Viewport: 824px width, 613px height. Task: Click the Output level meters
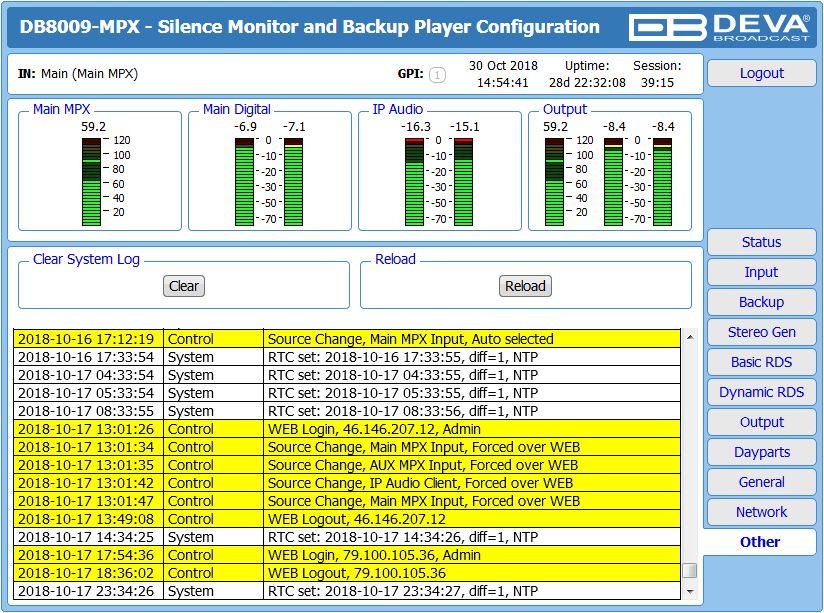pyautogui.click(x=609, y=182)
